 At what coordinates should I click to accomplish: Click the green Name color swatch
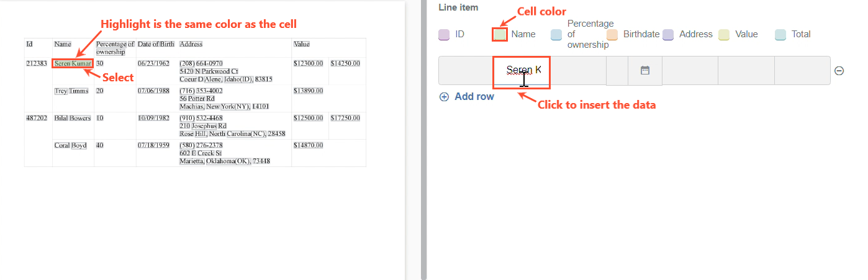[x=500, y=35]
